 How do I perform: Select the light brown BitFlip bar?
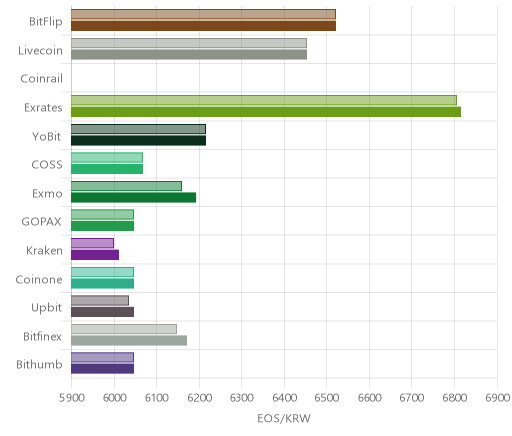[203, 14]
